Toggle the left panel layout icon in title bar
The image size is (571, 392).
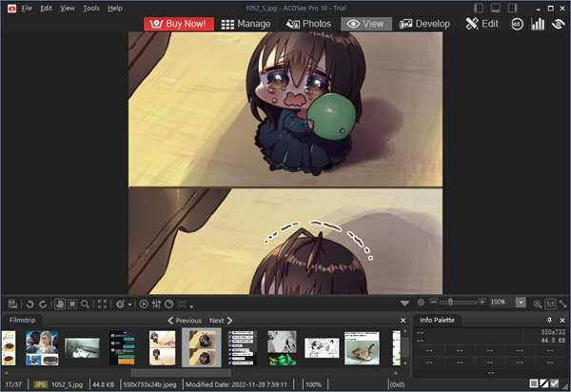(479, 8)
